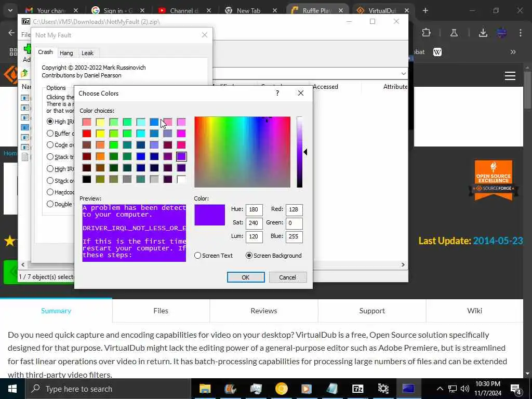
Task: Open the tab search dropdown arrow
Action: click(x=10, y=10)
